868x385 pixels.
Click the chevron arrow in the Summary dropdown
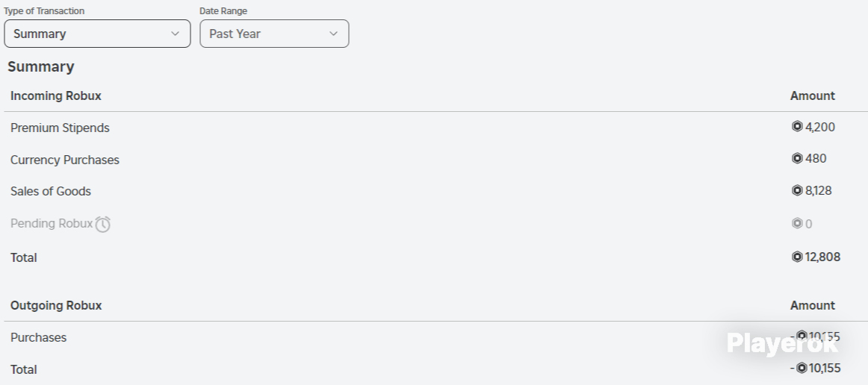[175, 34]
